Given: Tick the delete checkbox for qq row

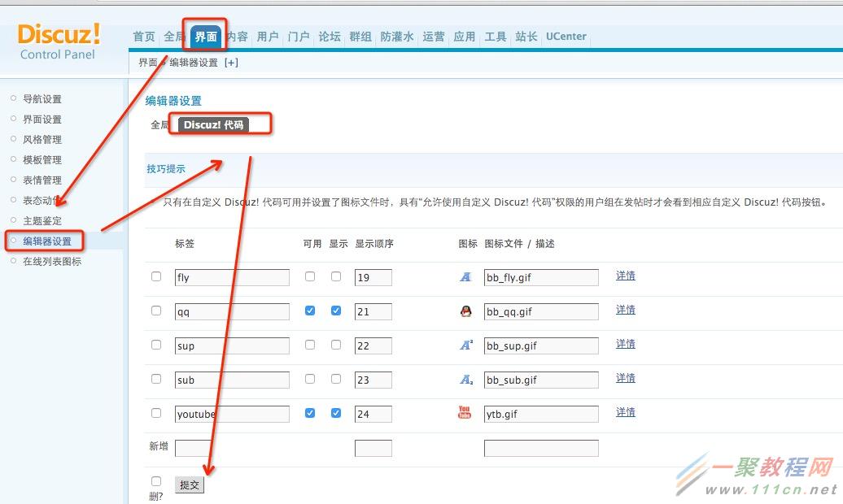Looking at the screenshot, I should point(156,311).
